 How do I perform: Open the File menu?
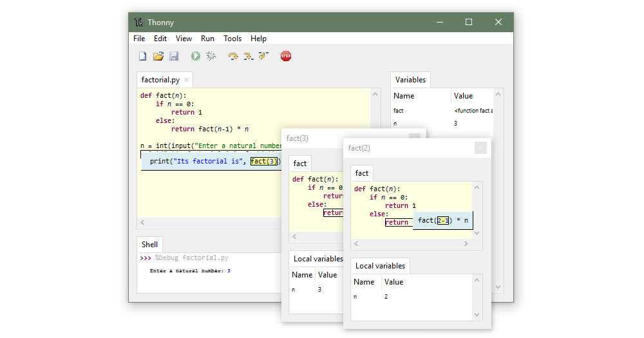click(139, 39)
